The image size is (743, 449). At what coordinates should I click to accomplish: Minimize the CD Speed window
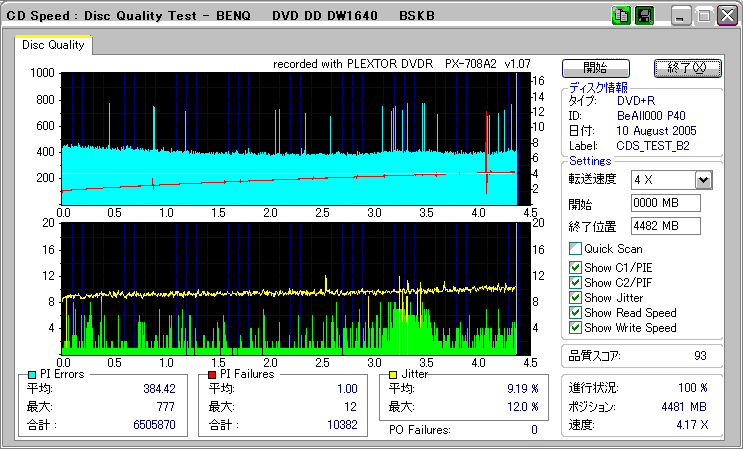point(680,15)
